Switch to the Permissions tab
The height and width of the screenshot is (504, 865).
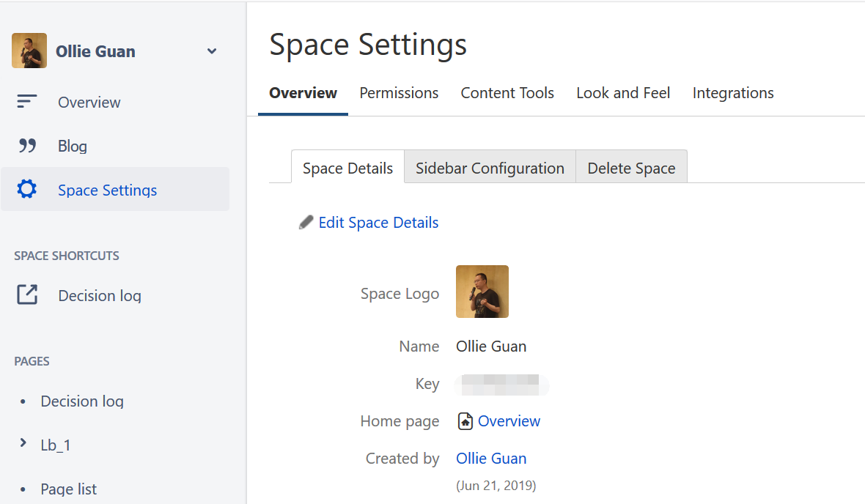pyautogui.click(x=399, y=93)
